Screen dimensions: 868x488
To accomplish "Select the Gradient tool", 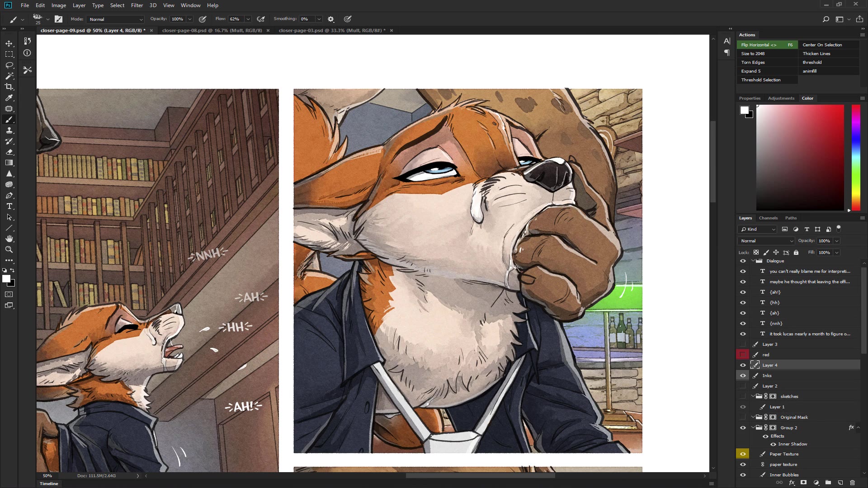I will tap(9, 163).
